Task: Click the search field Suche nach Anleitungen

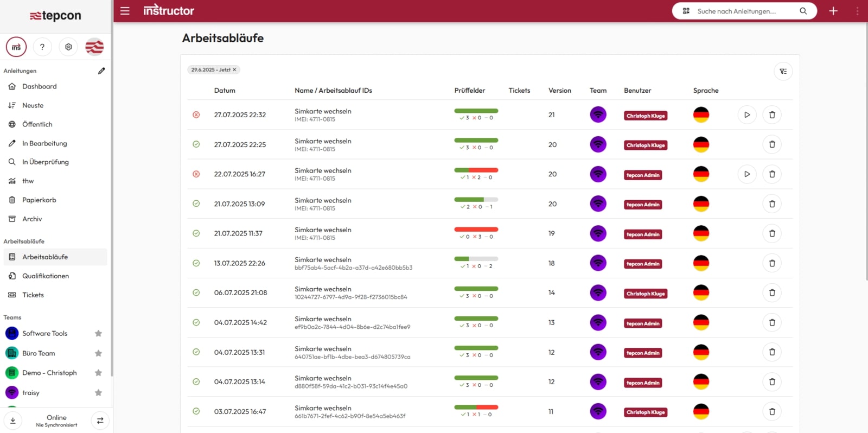Action: [743, 11]
